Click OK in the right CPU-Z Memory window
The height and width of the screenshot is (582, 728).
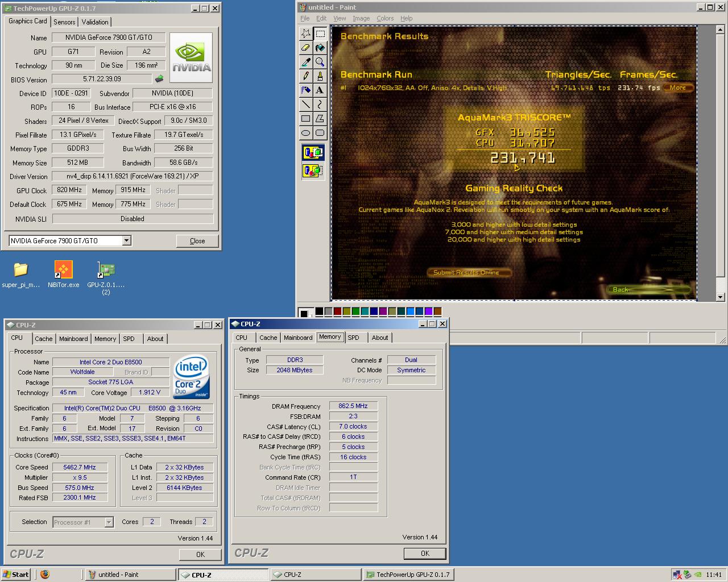pos(425,553)
